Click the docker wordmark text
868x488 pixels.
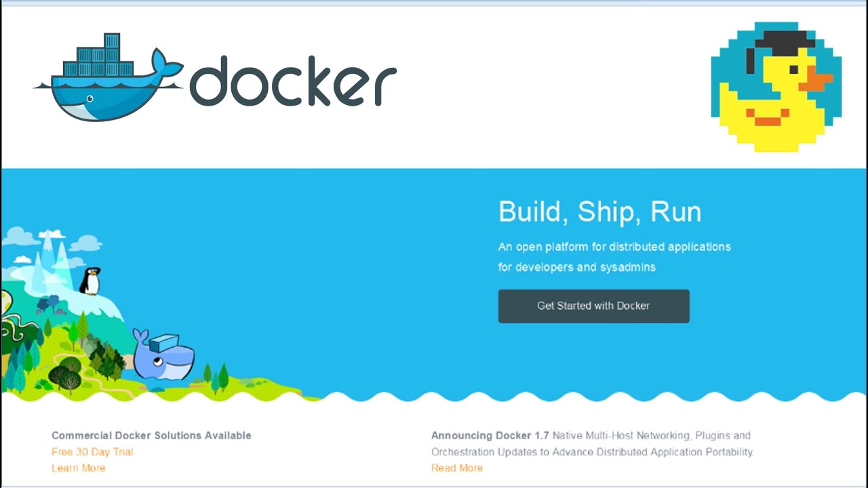(293, 81)
